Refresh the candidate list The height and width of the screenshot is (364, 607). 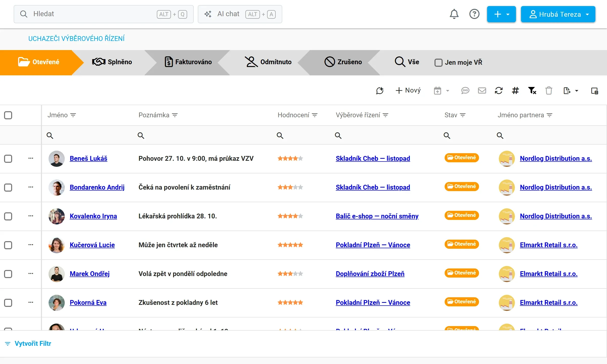point(498,90)
